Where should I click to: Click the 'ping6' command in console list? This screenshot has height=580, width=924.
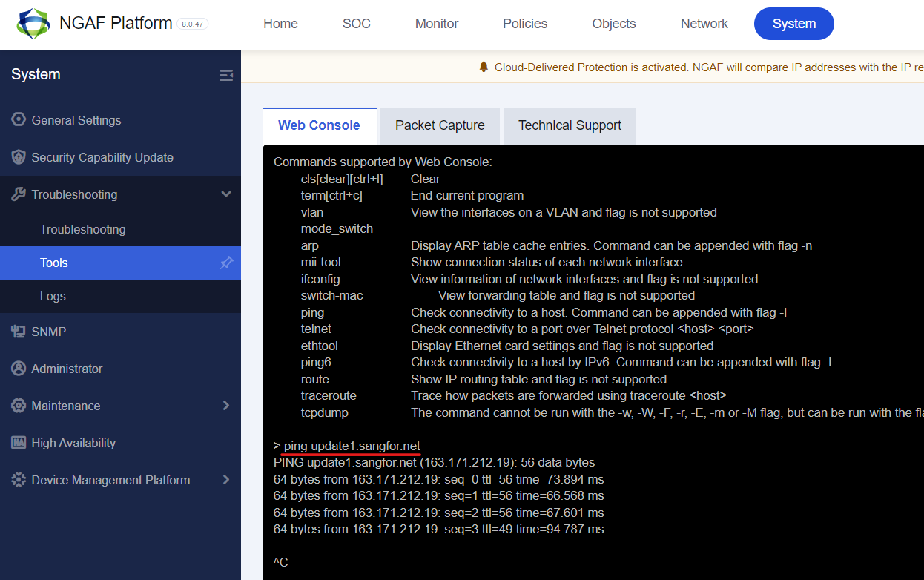(316, 362)
